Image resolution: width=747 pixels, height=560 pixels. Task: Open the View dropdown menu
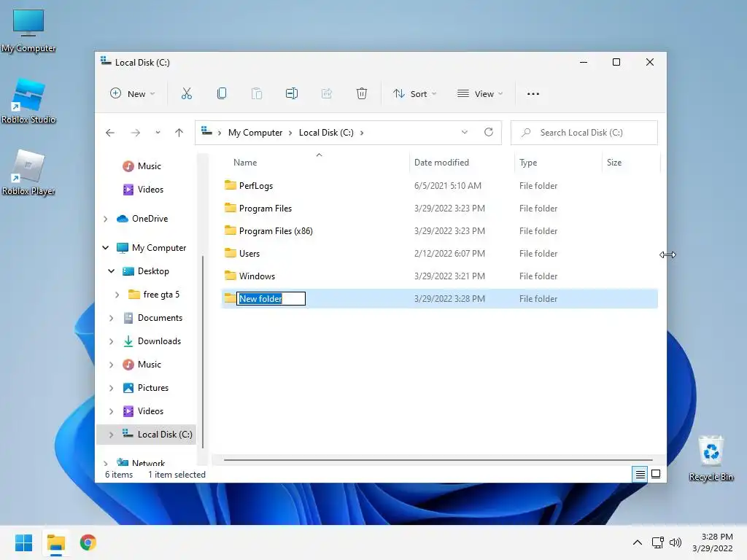point(480,94)
